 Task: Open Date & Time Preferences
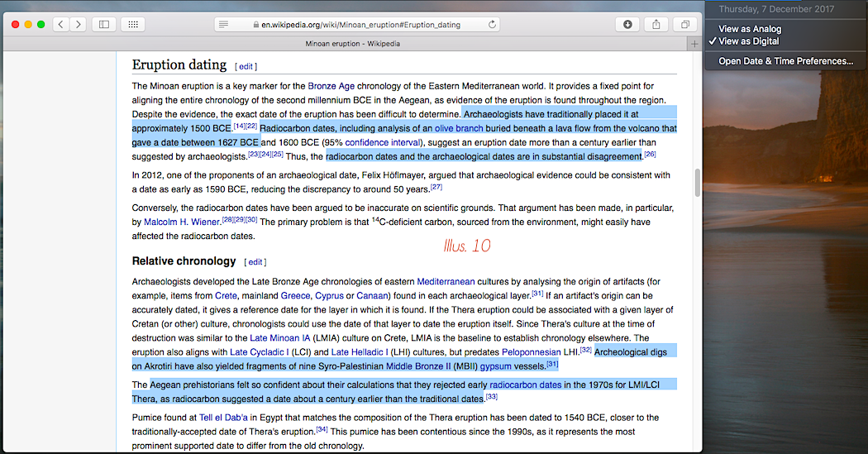tap(785, 61)
